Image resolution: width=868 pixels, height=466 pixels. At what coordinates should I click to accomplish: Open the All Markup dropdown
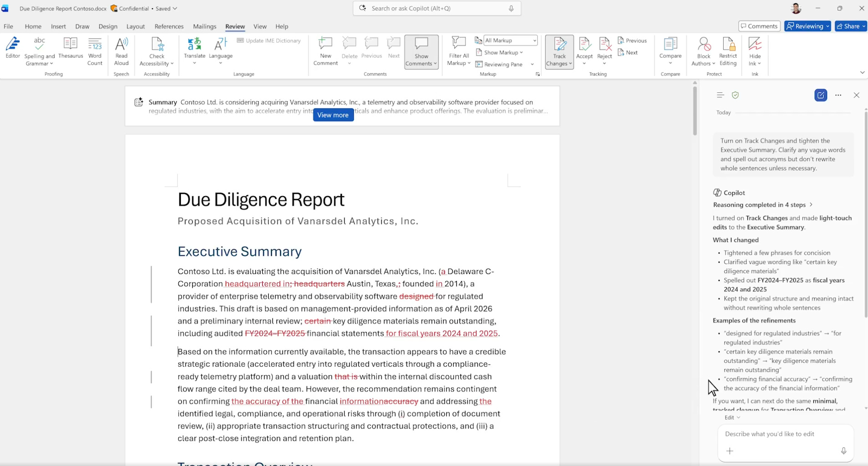click(x=510, y=41)
